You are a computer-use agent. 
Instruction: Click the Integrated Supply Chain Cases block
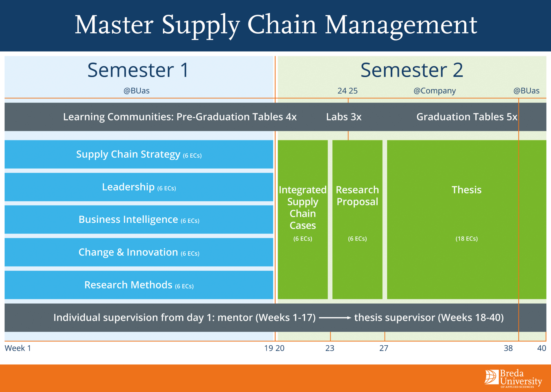coord(303,219)
